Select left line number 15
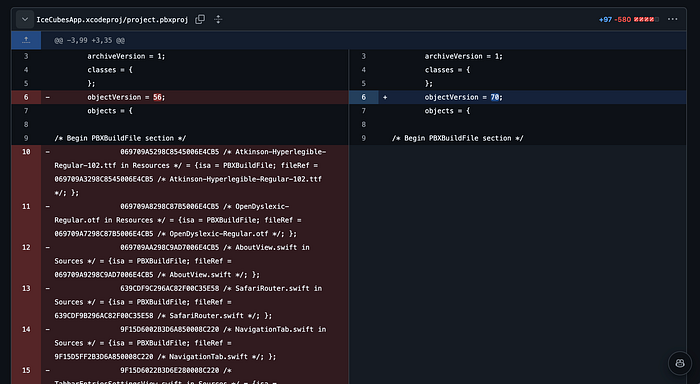 point(26,370)
